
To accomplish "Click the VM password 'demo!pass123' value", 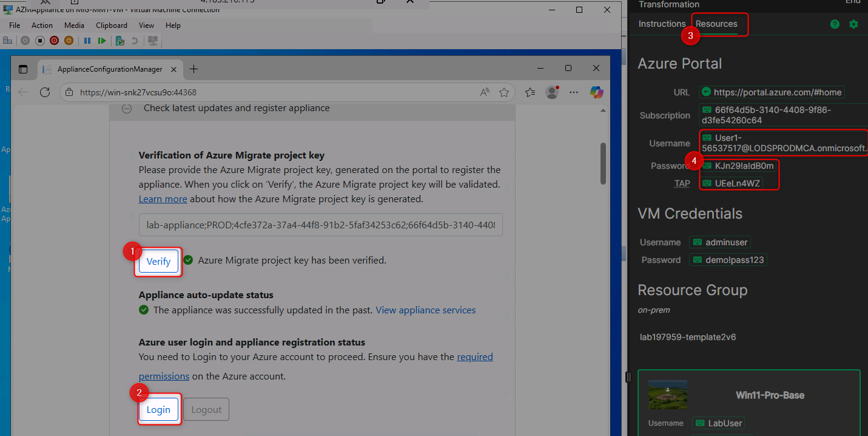I will click(x=728, y=260).
